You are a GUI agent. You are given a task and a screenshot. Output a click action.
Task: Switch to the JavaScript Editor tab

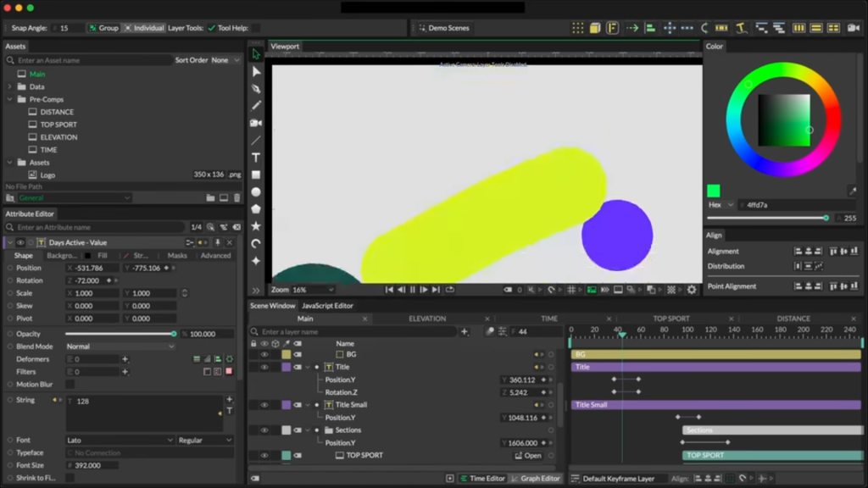[x=327, y=306]
